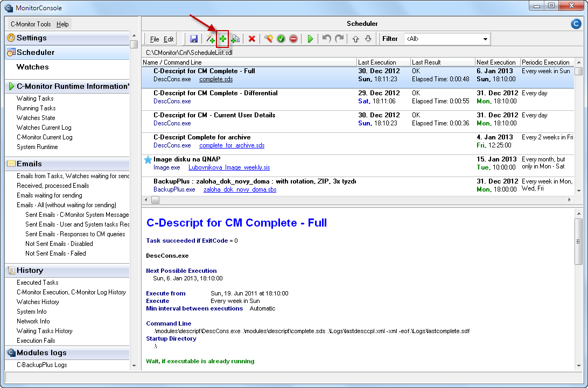The height and width of the screenshot is (388, 588).
Task: View Executed Tasks history
Action: (x=38, y=283)
